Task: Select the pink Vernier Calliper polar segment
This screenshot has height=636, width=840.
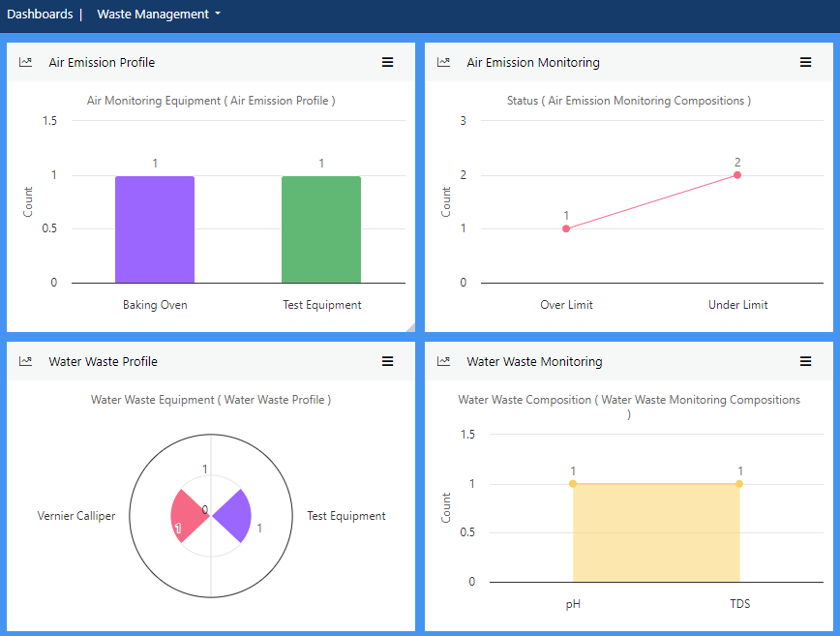Action: coord(186,516)
